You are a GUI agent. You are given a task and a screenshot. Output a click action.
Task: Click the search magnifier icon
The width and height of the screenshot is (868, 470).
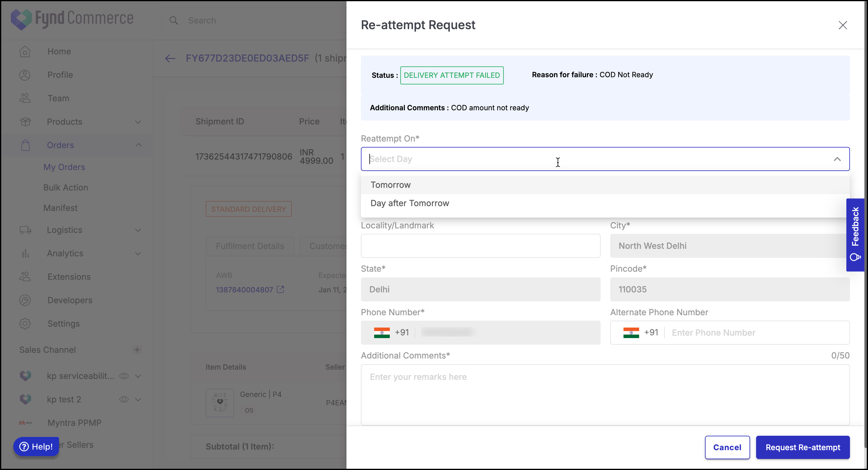(x=174, y=20)
